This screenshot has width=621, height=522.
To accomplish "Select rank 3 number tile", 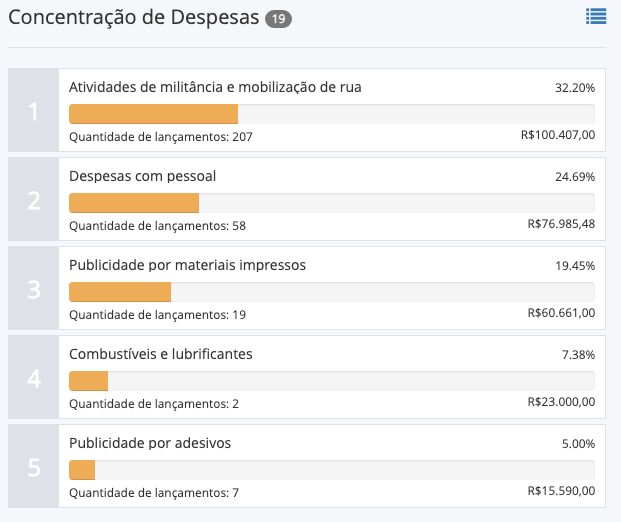I will pyautogui.click(x=33, y=288).
